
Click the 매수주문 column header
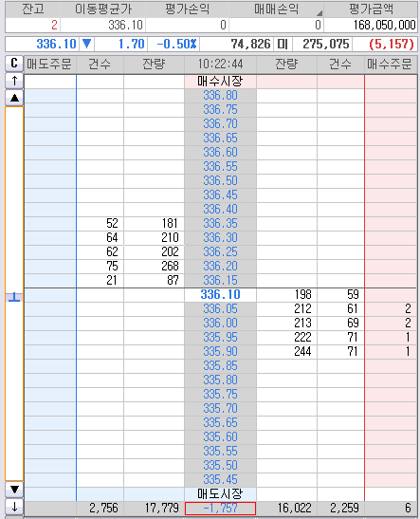(391, 65)
